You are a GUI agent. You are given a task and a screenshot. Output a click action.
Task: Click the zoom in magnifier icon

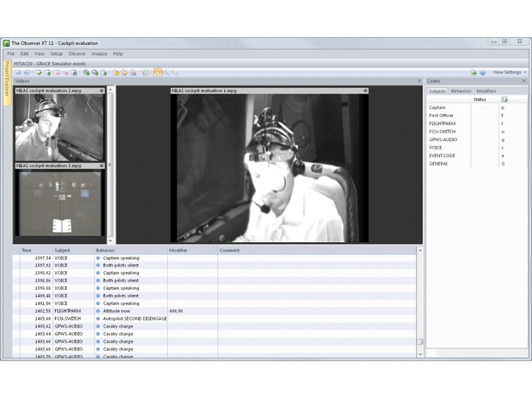(166, 72)
